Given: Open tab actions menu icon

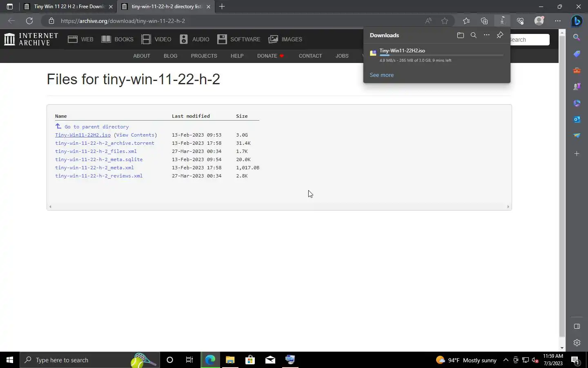Looking at the screenshot, I should tap(10, 7).
